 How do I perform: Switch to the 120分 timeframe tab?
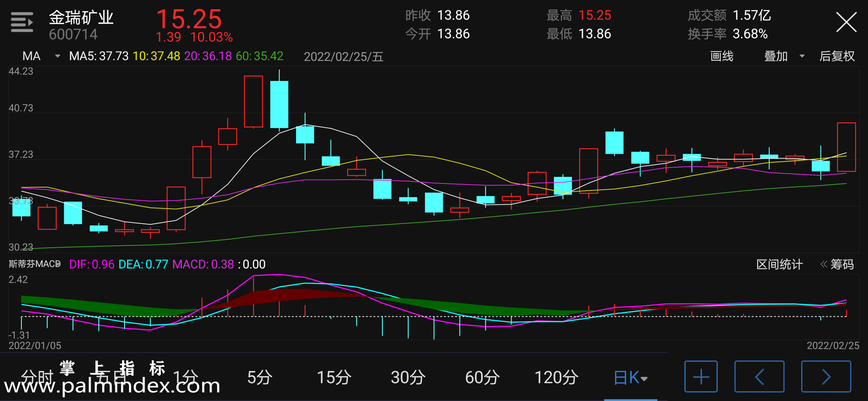[x=556, y=378]
